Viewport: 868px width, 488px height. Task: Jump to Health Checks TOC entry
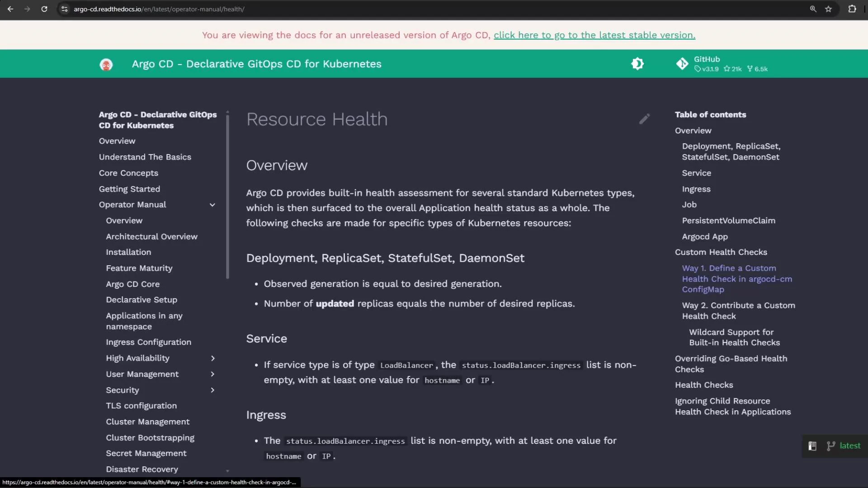(x=704, y=385)
